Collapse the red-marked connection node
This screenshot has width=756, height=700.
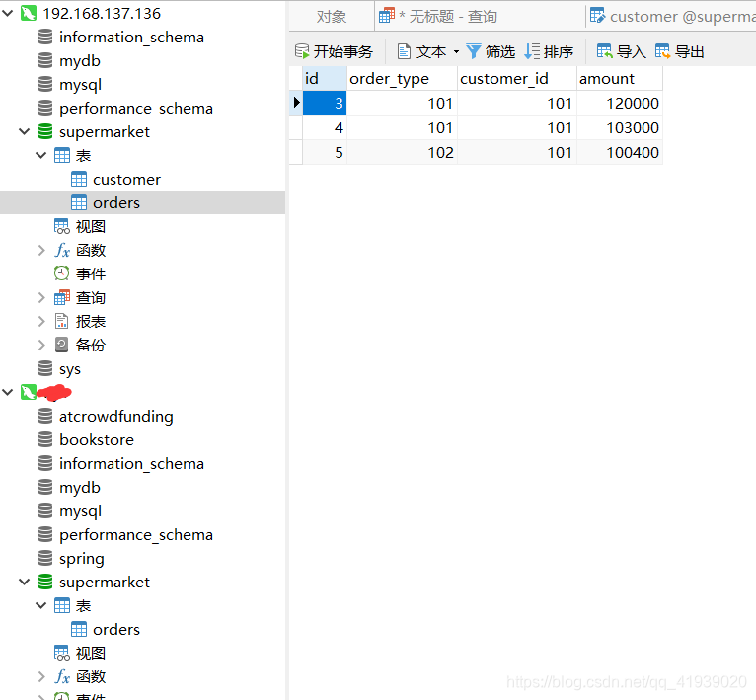click(8, 392)
